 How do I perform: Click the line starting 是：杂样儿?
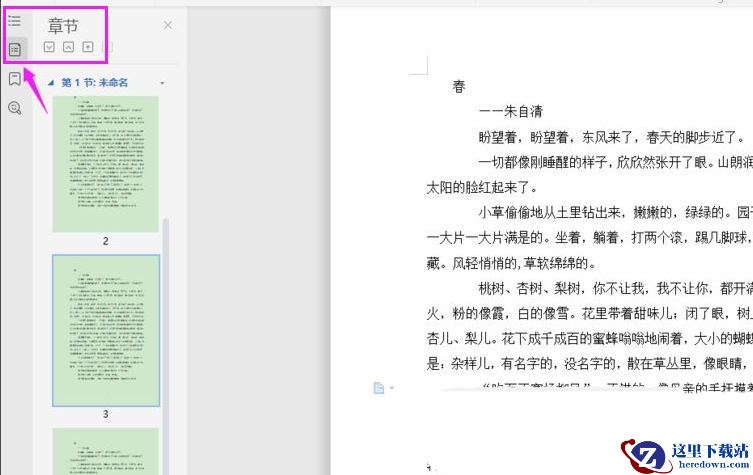[590, 364]
